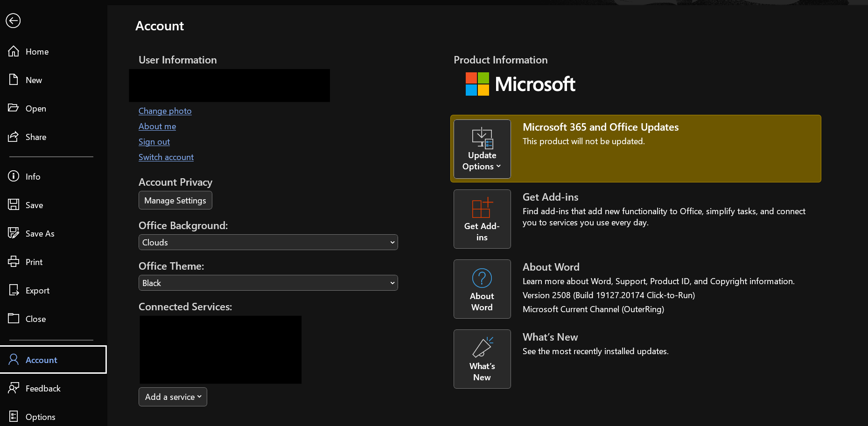Change the Office Background from Clouds
Image resolution: width=868 pixels, height=426 pixels.
click(x=268, y=242)
